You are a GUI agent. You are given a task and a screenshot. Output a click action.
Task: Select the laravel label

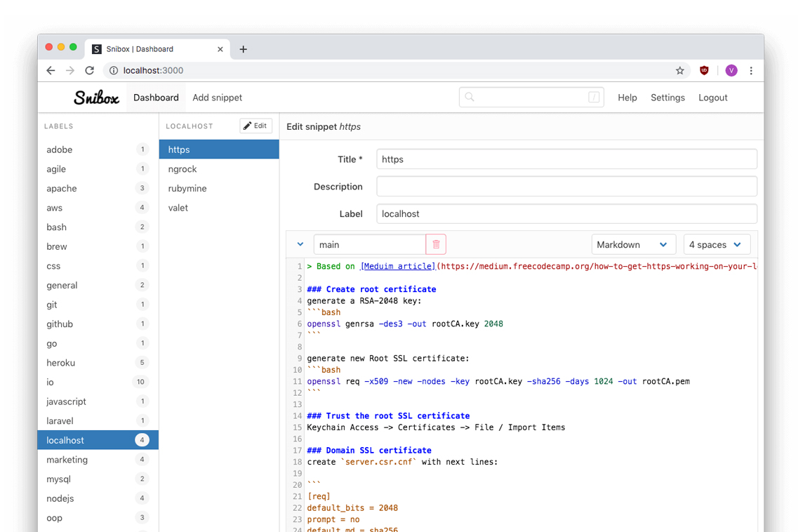tap(98, 421)
